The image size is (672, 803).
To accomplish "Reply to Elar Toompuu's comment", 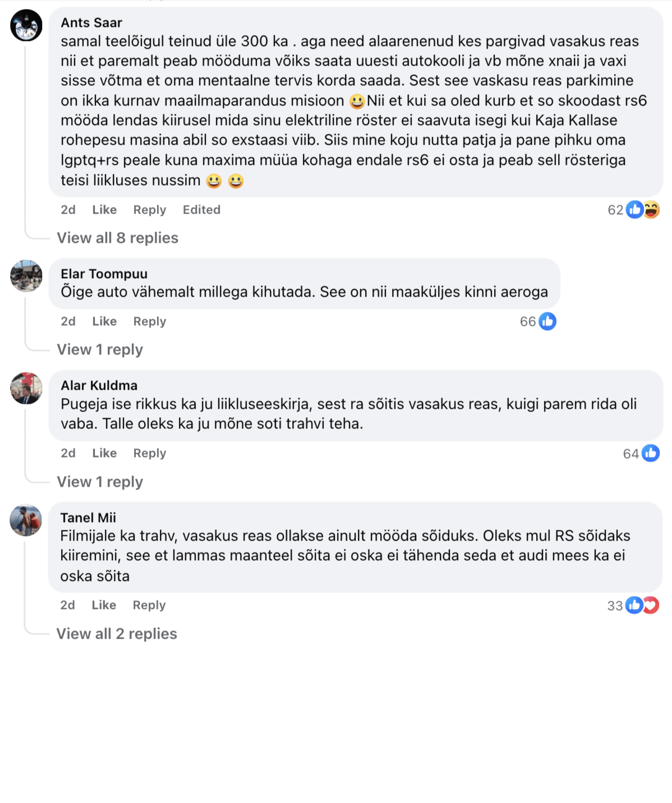I will click(x=150, y=321).
